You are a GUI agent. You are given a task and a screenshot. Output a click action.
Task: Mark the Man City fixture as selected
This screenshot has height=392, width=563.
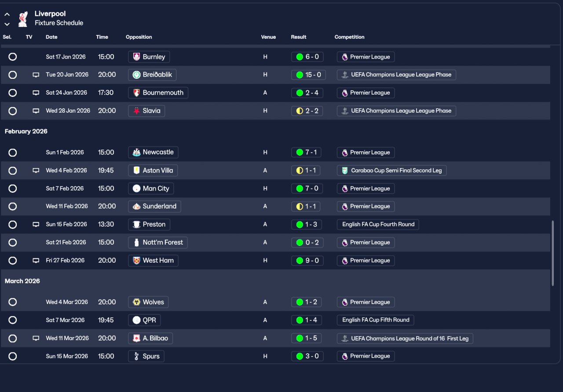point(13,188)
